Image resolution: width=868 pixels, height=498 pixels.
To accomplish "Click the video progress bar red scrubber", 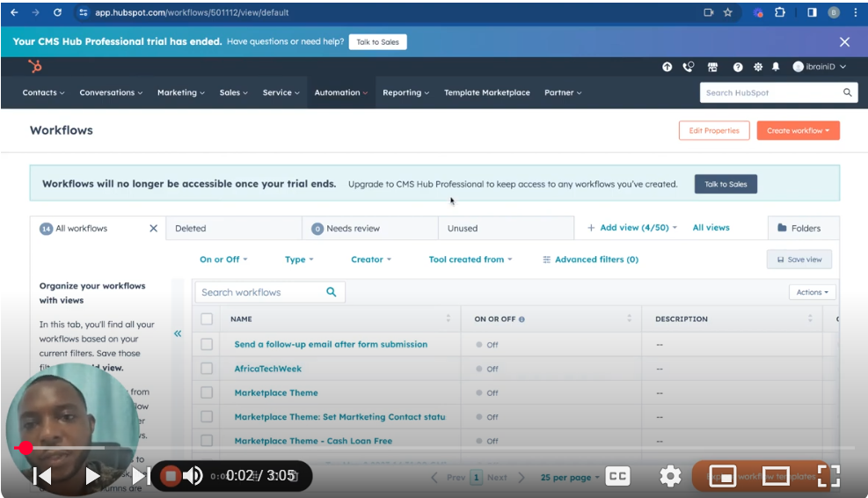I will pos(26,448).
